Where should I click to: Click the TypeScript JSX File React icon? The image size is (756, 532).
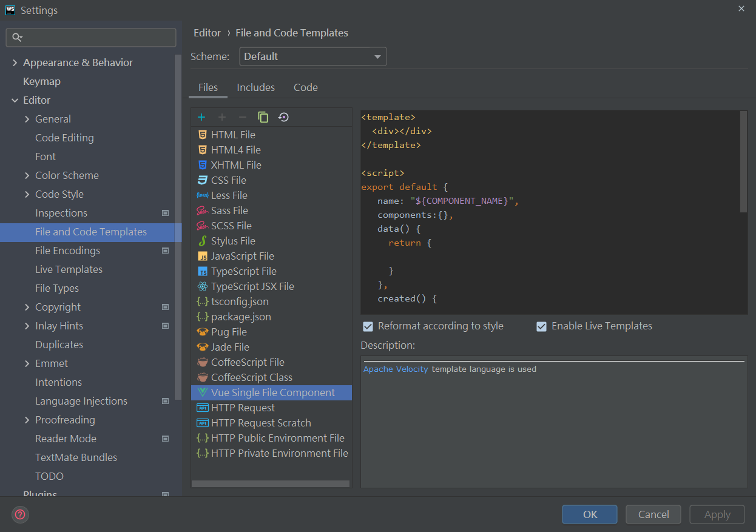(x=203, y=286)
